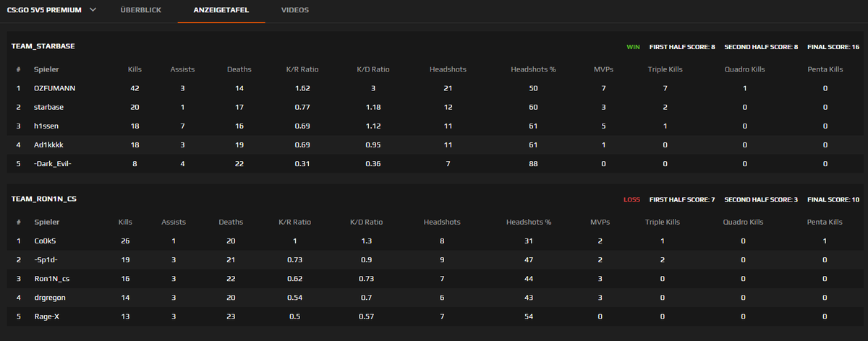Click Co0k5's K/D ratio 1.3

(366, 241)
